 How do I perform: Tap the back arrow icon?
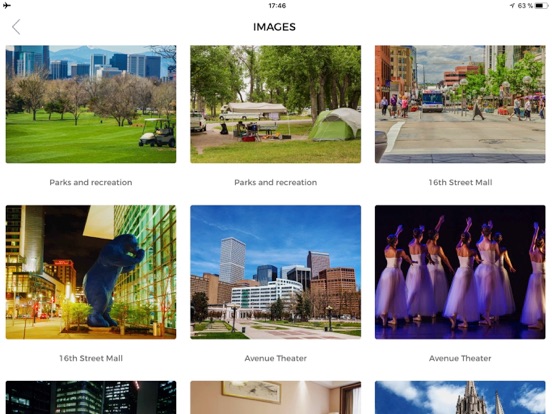16,27
